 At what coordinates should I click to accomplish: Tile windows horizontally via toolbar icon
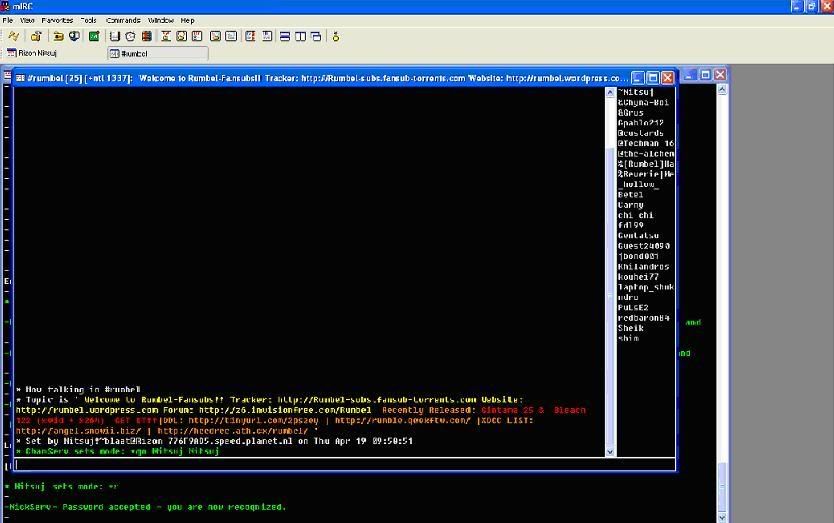tap(285, 36)
